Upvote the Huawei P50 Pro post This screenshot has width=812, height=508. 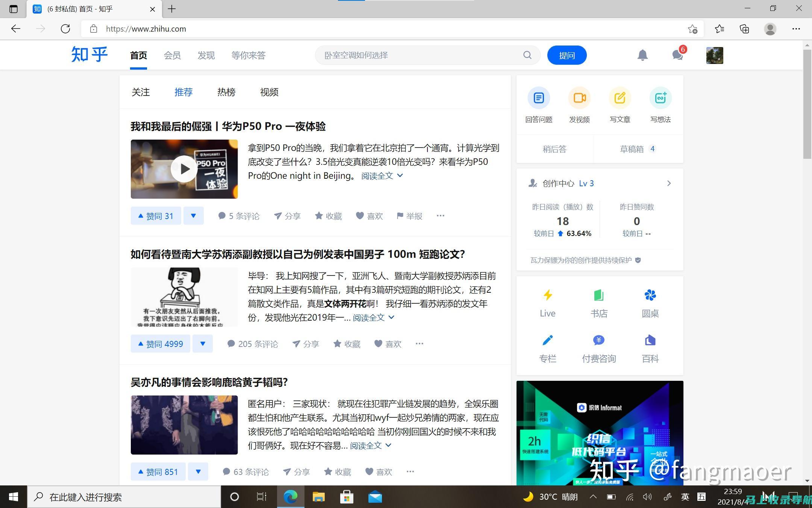pyautogui.click(x=156, y=216)
